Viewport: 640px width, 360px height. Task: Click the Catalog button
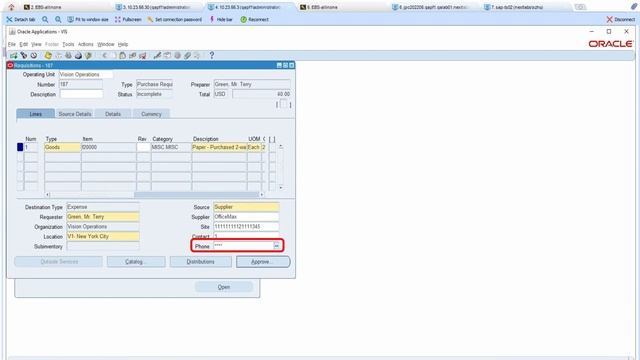click(136, 262)
